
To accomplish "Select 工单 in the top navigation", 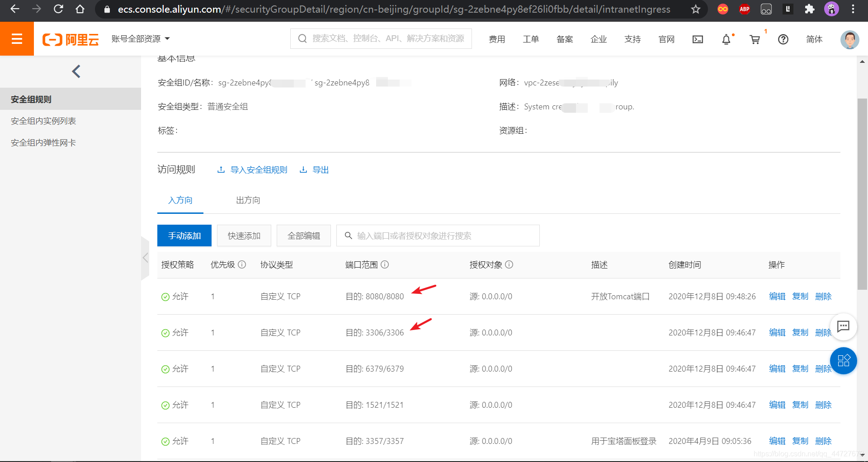I will pyautogui.click(x=531, y=39).
